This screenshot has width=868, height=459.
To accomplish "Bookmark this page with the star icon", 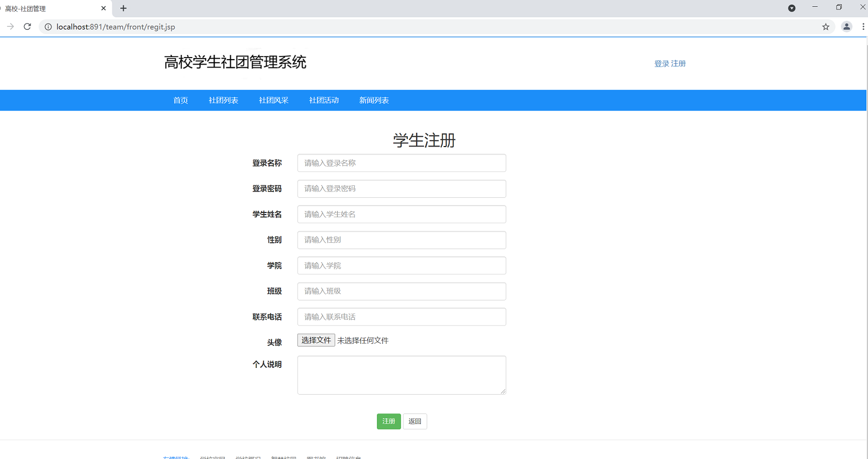I will pyautogui.click(x=826, y=27).
